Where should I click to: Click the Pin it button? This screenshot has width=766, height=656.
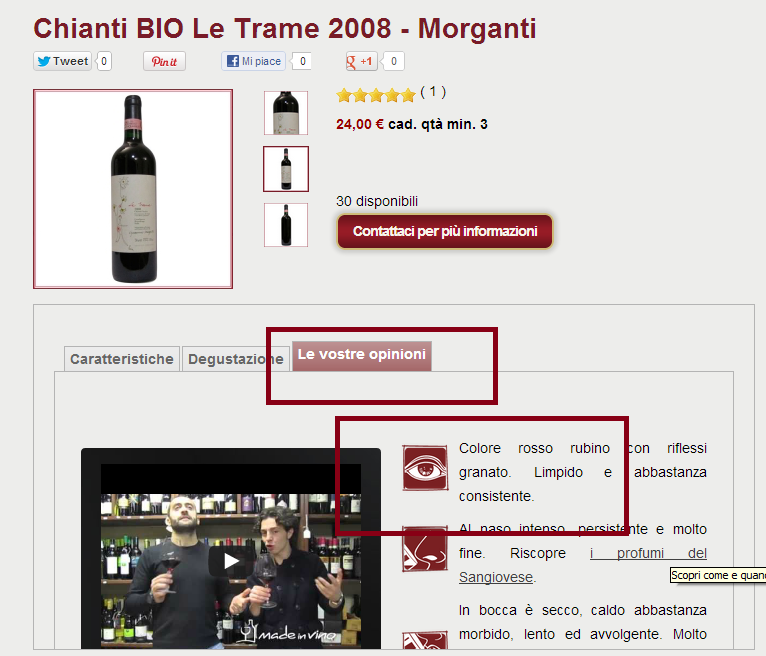(x=164, y=62)
